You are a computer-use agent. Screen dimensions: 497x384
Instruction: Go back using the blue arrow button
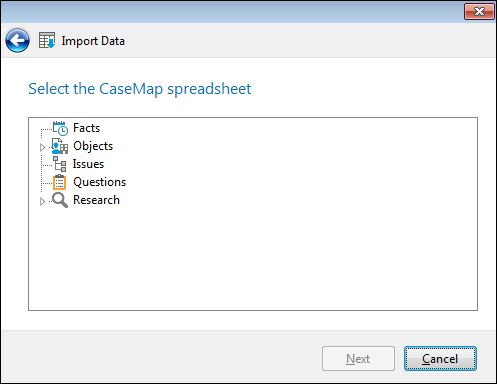coord(17,40)
